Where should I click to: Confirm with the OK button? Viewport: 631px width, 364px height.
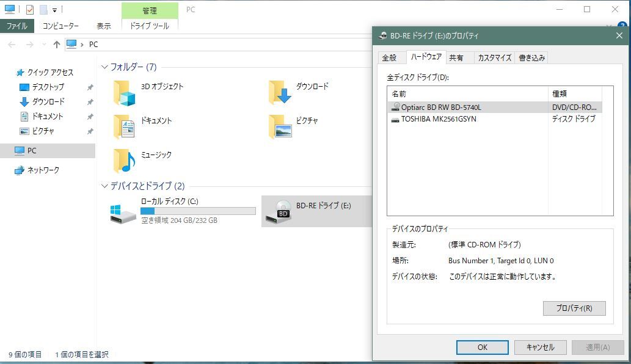point(482,347)
